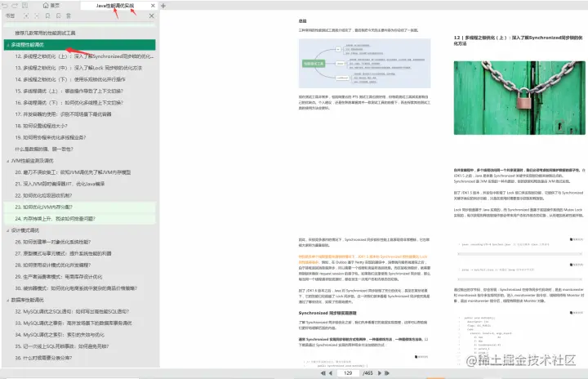This screenshot has width=588, height=379.
Task: Click the undo arrow icon in the top bar
Action: [5, 5]
